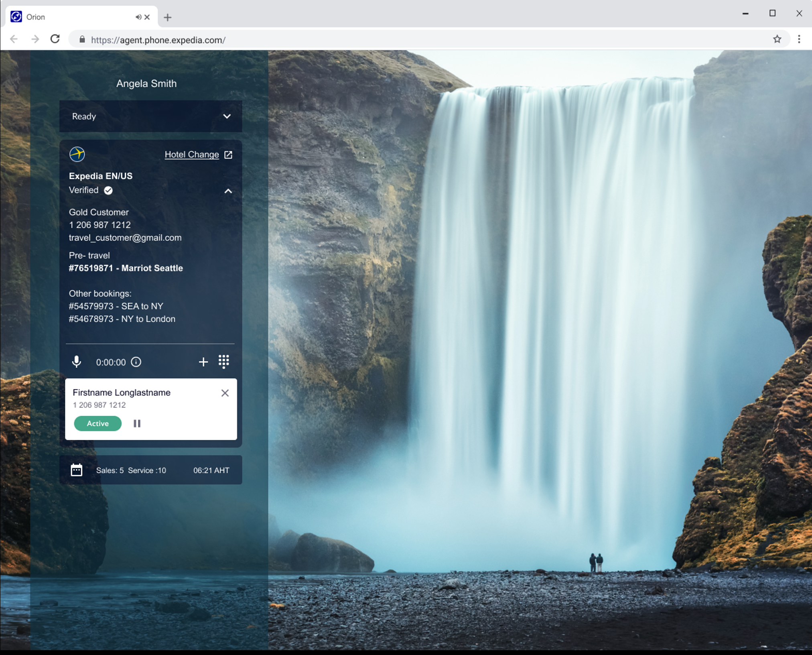Click the Verified checkmark badge
The width and height of the screenshot is (812, 655).
pos(108,190)
